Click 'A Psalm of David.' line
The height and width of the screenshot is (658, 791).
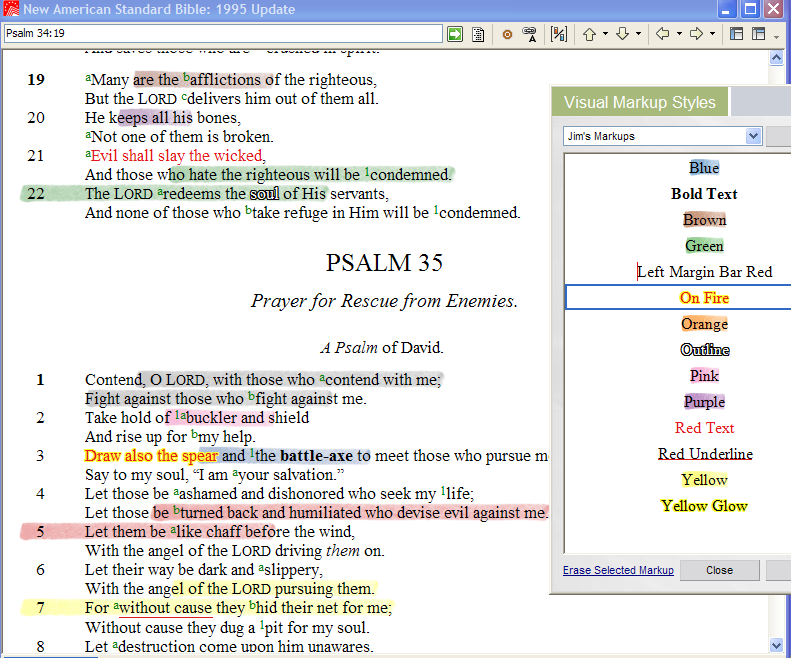[382, 348]
